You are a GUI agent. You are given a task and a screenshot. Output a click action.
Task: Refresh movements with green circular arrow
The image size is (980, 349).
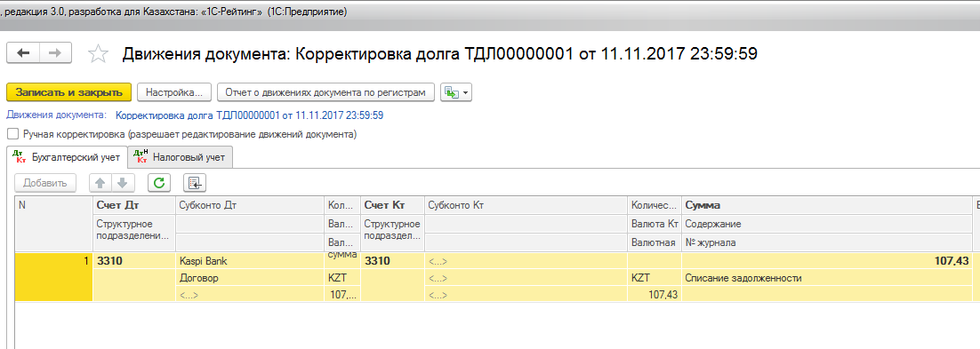click(159, 183)
